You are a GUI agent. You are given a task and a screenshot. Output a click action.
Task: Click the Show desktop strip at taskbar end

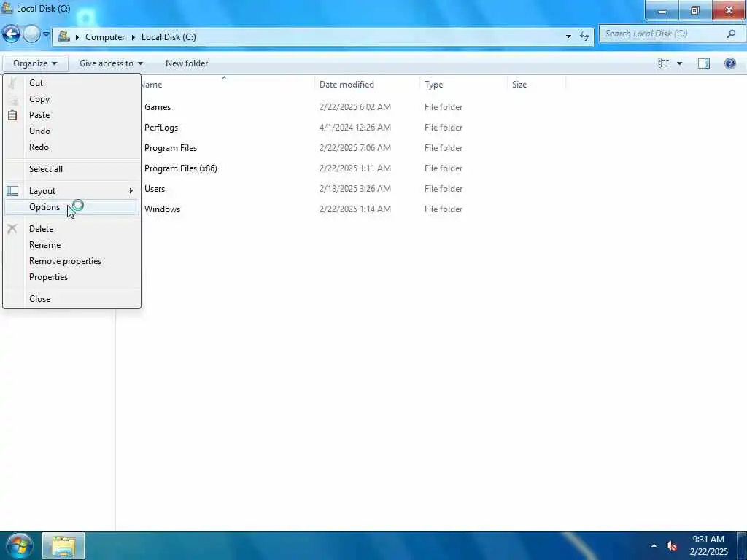[742, 545]
